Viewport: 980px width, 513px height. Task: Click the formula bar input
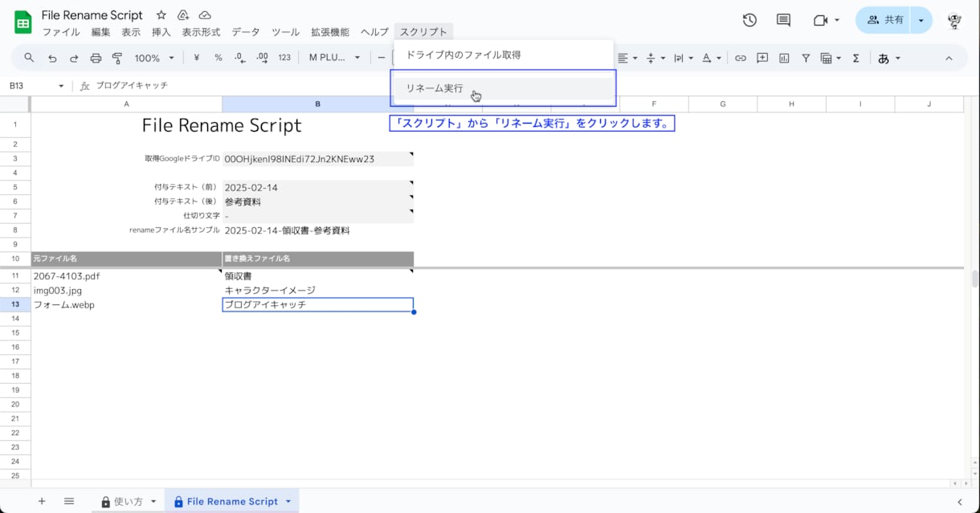click(530, 86)
